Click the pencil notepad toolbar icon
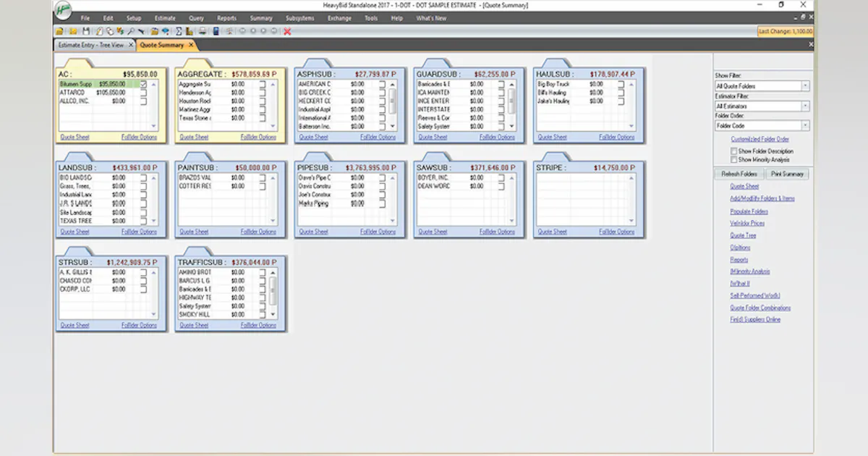868x456 pixels. click(99, 31)
